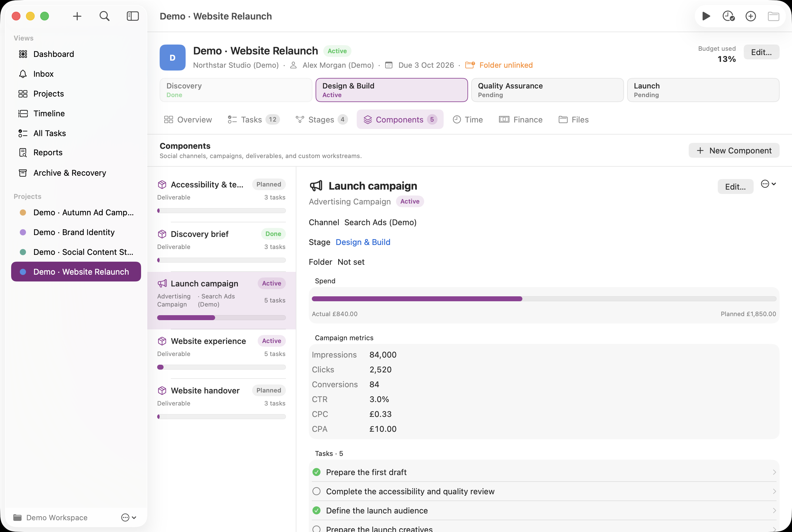Select the Quality Assurance stage card
792x532 pixels.
(x=547, y=90)
